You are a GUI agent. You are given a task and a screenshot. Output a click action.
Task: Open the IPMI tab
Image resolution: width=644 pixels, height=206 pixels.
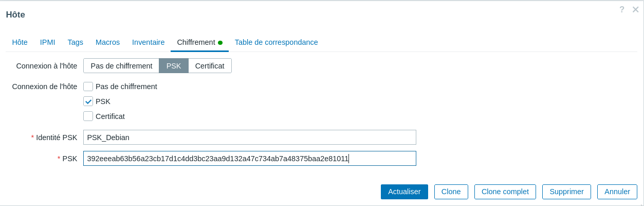tap(47, 42)
